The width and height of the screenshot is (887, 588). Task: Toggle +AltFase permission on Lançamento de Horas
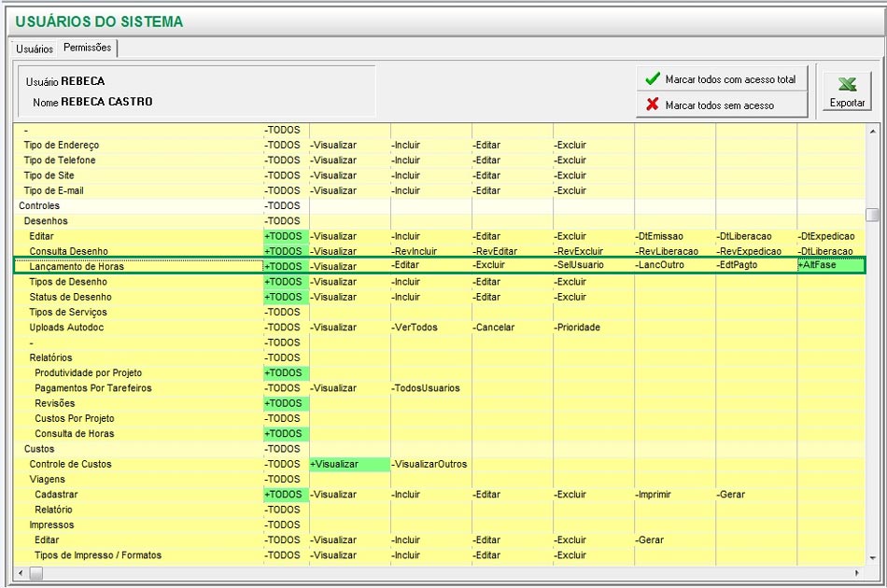point(818,266)
